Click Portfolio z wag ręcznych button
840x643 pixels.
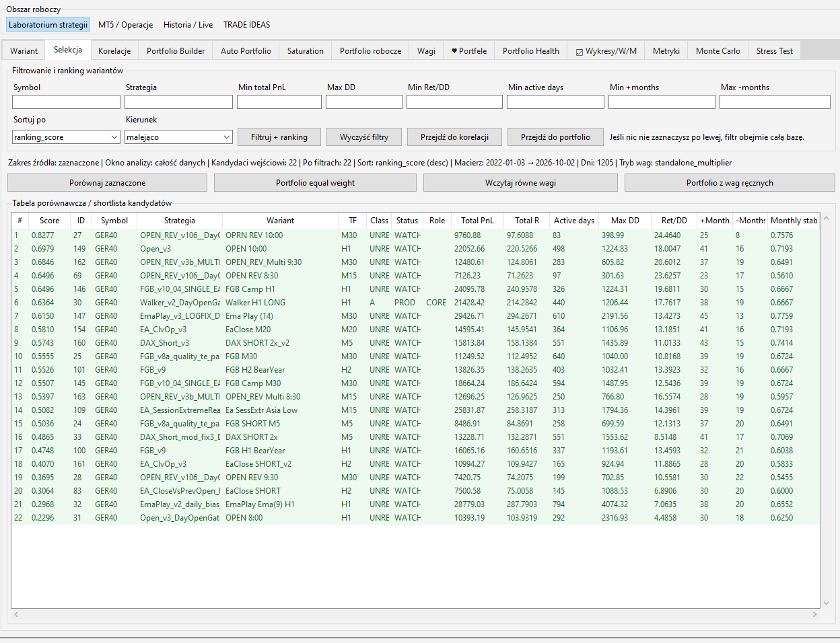(x=730, y=183)
